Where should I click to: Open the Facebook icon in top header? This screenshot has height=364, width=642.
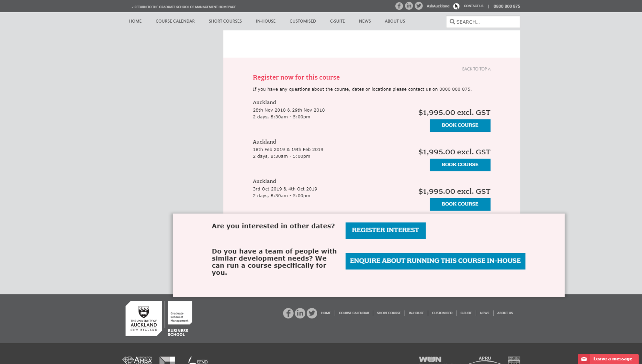399,6
